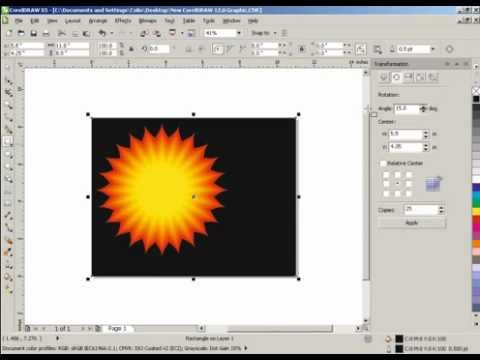Check the top-left anchor point box

point(386,174)
